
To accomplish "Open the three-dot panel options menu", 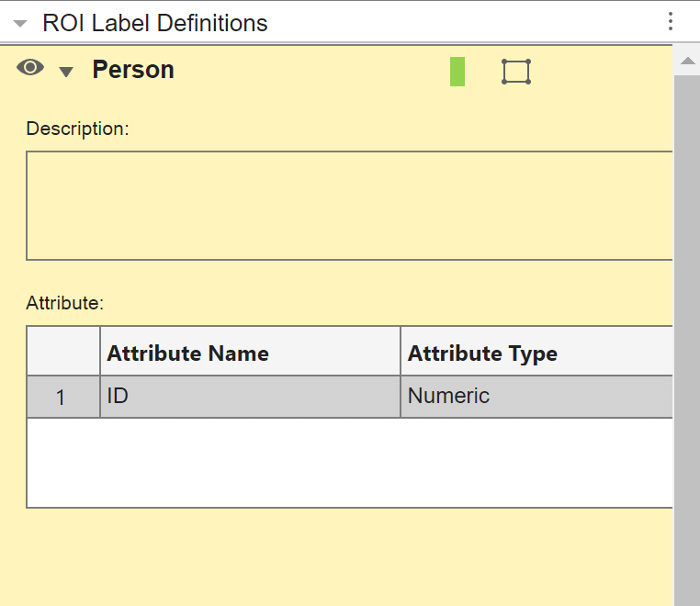I will 671,22.
